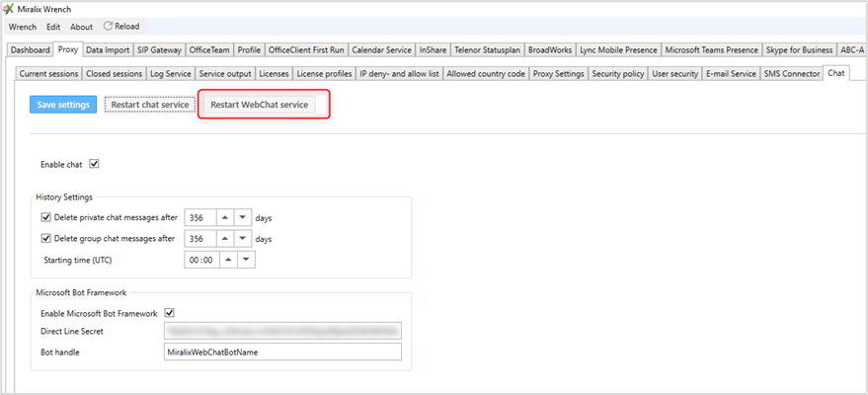Click the Bot handle input field
Image resolution: width=868 pixels, height=395 pixels.
[282, 352]
